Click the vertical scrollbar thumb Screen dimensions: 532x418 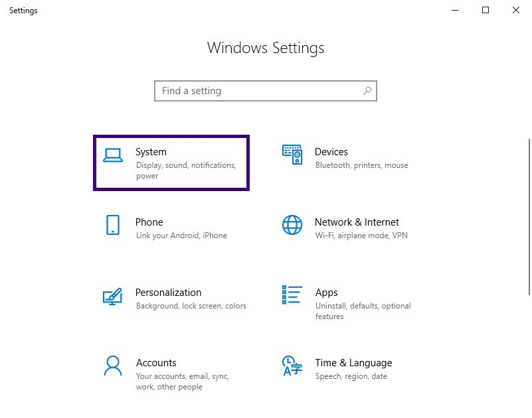point(529,217)
